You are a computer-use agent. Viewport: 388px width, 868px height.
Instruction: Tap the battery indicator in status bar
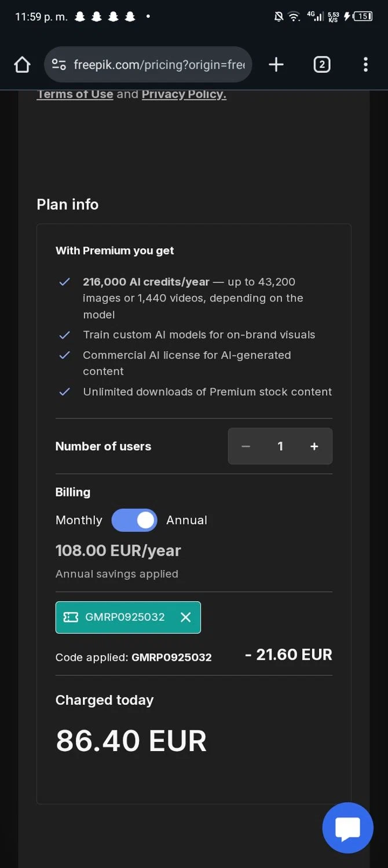[x=363, y=16]
